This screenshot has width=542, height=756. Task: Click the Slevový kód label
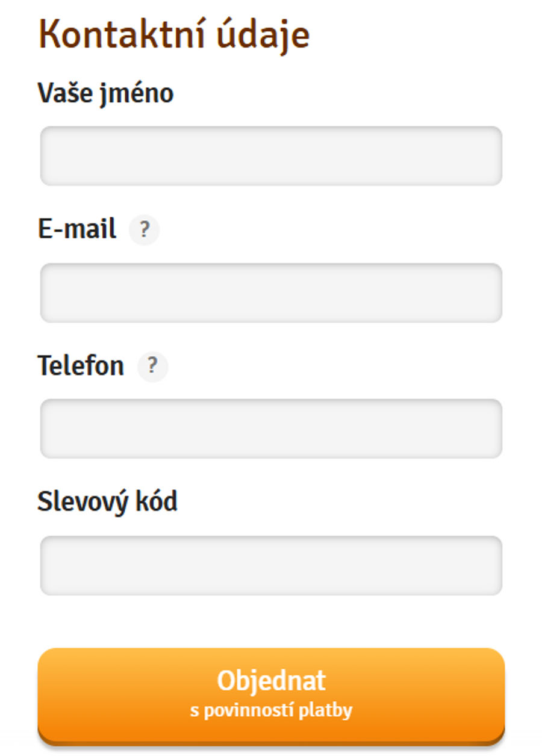click(107, 501)
